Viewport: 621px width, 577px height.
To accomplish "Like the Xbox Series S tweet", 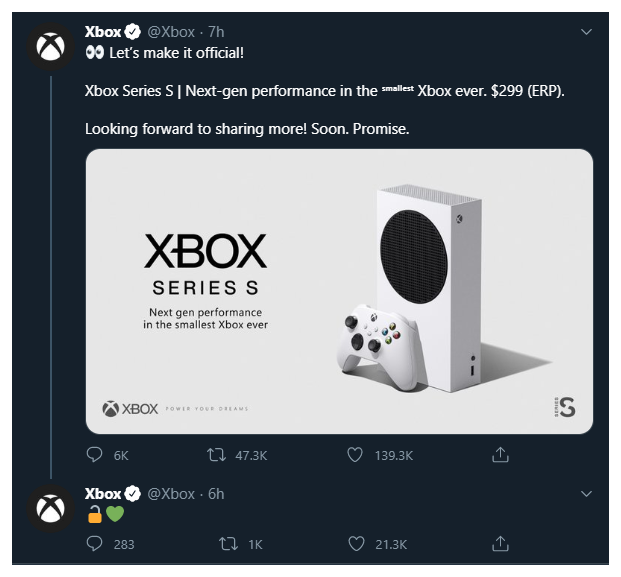I will [x=354, y=455].
